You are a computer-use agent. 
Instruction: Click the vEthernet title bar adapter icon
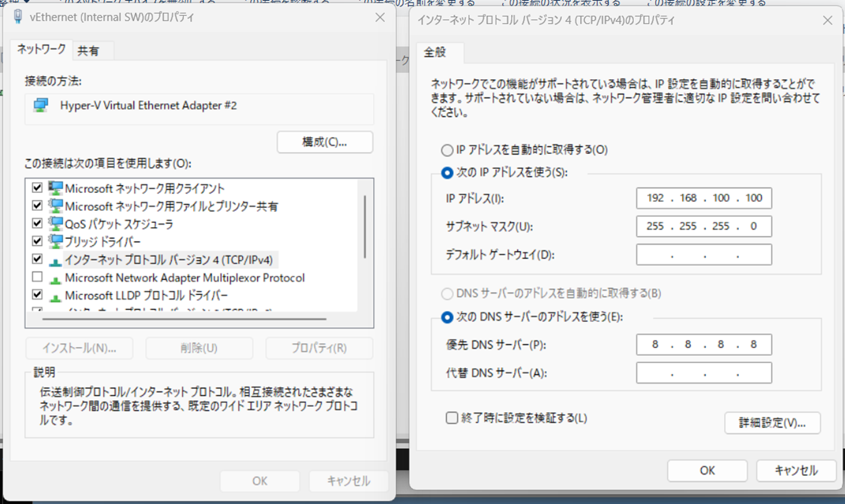[x=18, y=17]
